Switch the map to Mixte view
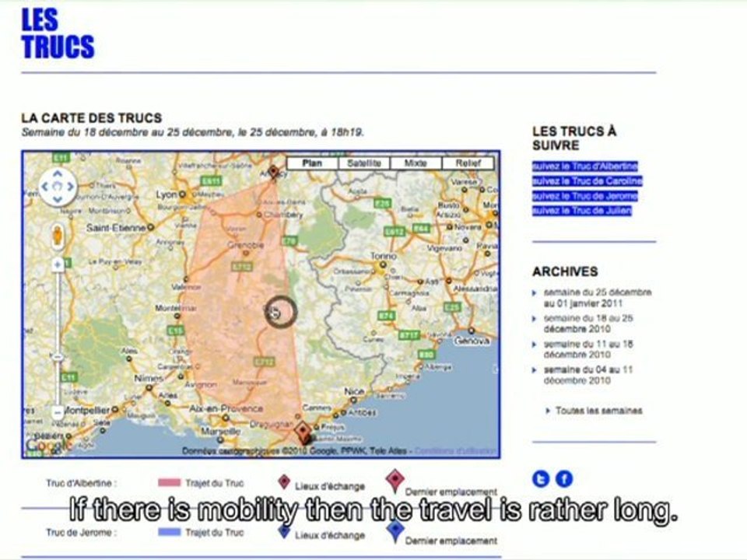 pyautogui.click(x=416, y=163)
